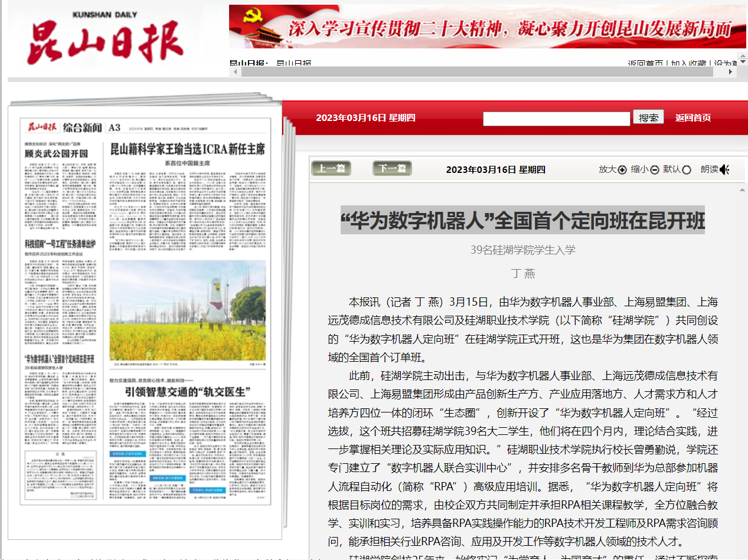
Task: Open 返回首页 link in red bar
Action: pos(693,118)
